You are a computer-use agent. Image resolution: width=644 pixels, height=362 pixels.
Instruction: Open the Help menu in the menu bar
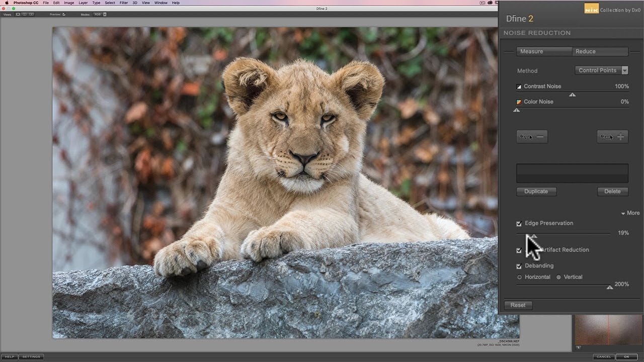[176, 3]
